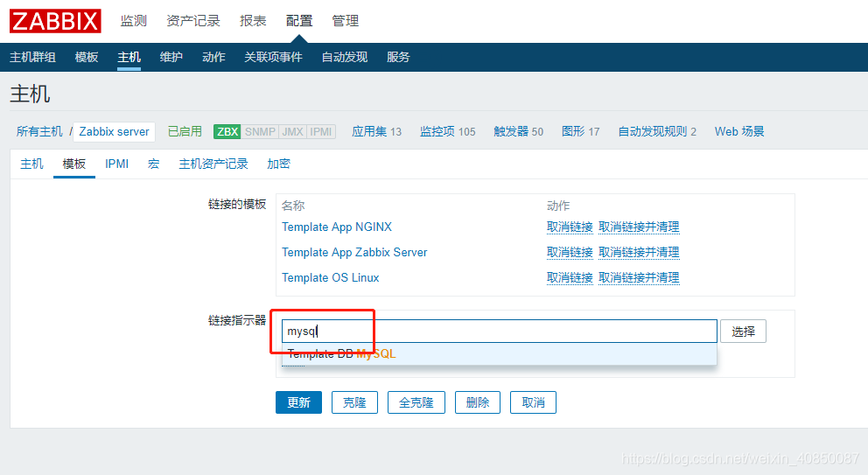
Task: Open the 管理 top menu
Action: point(346,21)
